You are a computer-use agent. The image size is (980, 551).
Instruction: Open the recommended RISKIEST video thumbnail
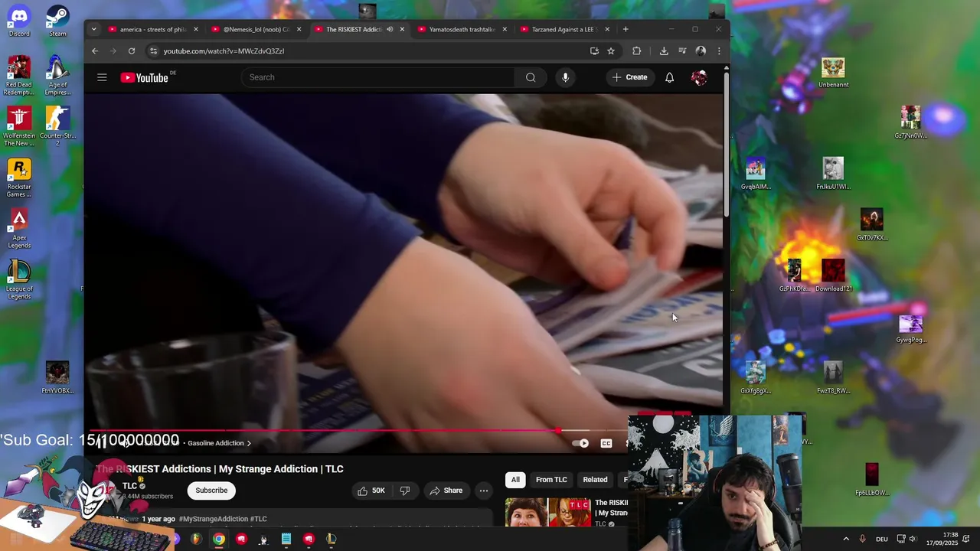coord(547,512)
